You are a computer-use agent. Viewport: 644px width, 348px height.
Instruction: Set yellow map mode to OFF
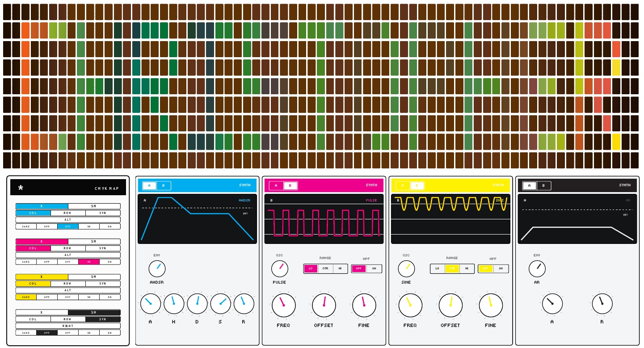pyautogui.click(x=68, y=297)
